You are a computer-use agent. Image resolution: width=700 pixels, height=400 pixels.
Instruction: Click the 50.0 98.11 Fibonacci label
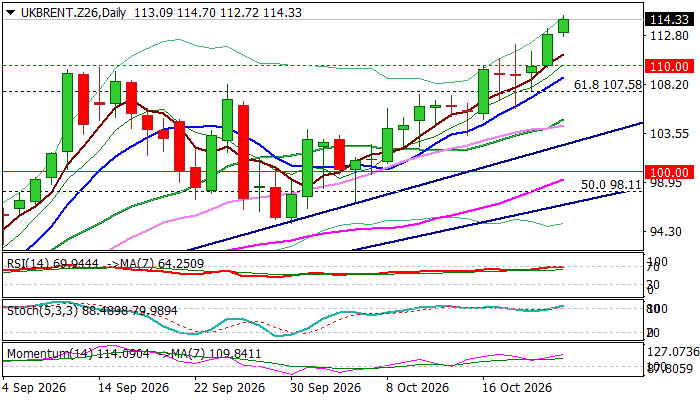(x=610, y=184)
